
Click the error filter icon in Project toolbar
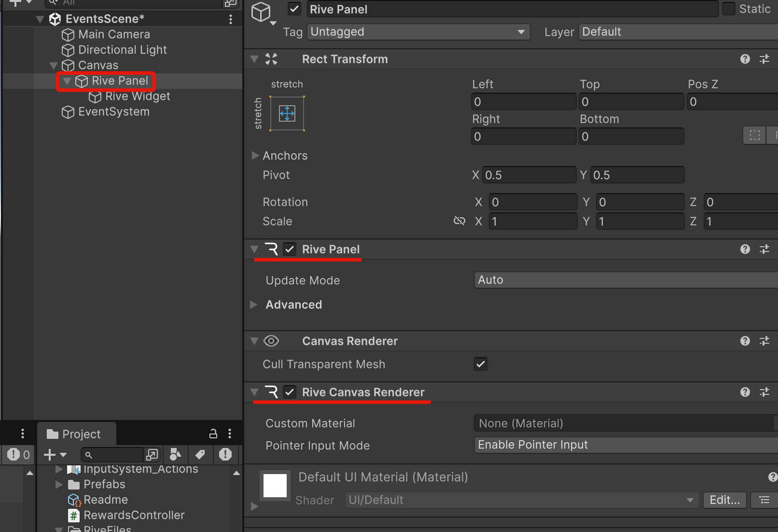[x=225, y=454]
